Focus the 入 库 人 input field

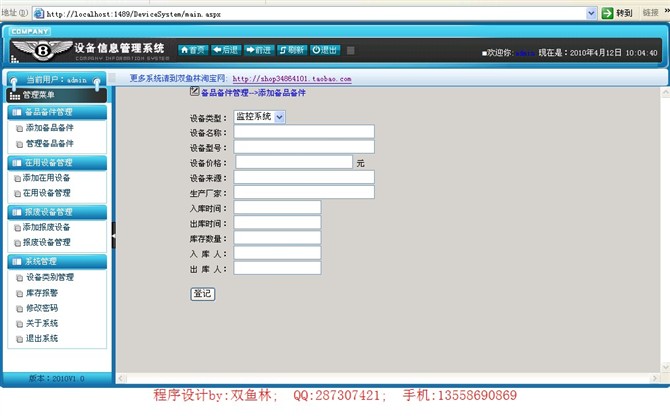[x=277, y=252]
